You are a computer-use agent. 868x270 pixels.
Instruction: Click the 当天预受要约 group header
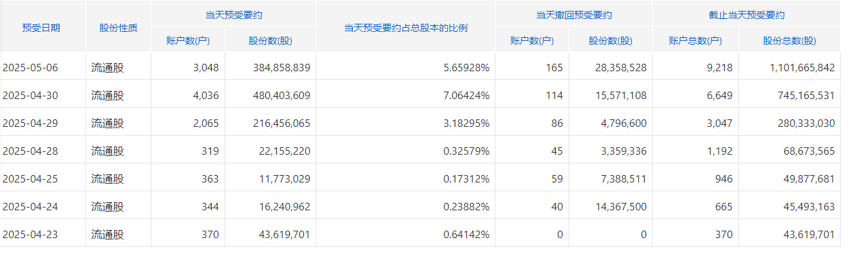click(233, 15)
